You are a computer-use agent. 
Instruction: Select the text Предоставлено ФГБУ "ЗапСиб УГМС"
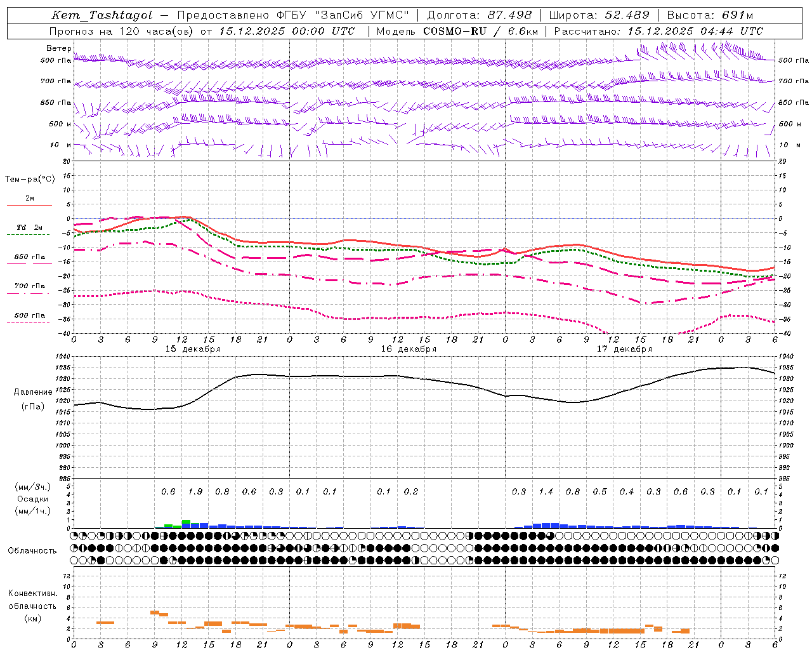pyautogui.click(x=294, y=15)
